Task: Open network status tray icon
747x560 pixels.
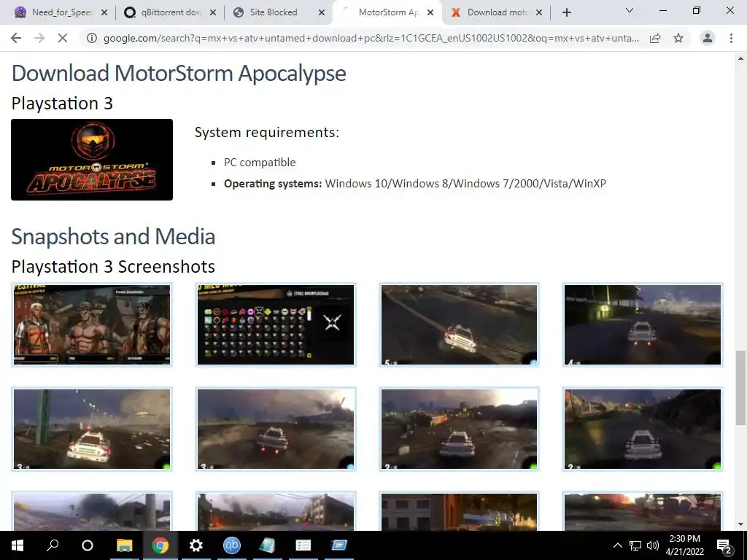Action: coord(635,545)
